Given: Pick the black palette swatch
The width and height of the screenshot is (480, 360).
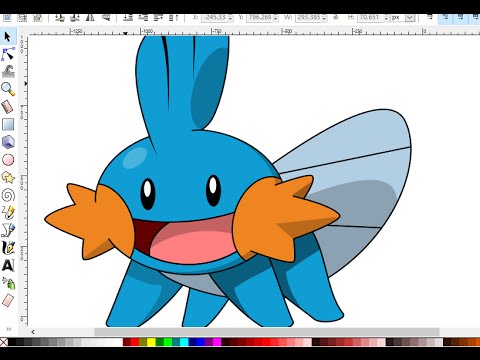Looking at the screenshot, I should [12, 342].
